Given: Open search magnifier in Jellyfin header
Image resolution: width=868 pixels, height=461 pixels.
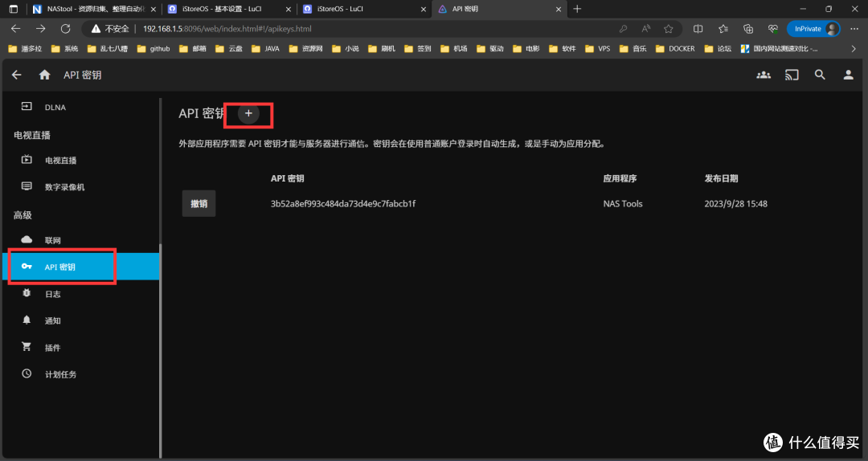Looking at the screenshot, I should pos(820,75).
